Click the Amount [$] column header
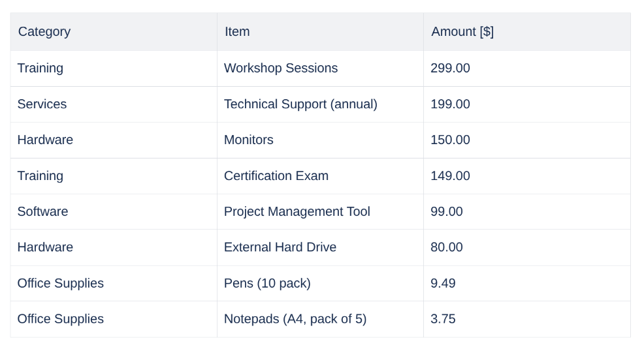Screen dimensions: 644x347 [462, 32]
